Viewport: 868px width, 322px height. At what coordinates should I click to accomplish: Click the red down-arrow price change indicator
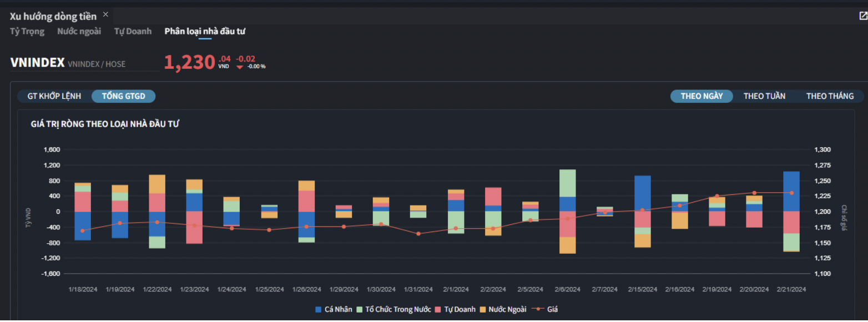coord(240,67)
